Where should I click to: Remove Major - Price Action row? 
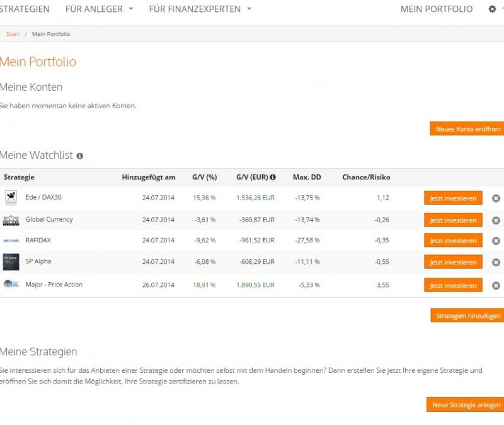pyautogui.click(x=496, y=285)
